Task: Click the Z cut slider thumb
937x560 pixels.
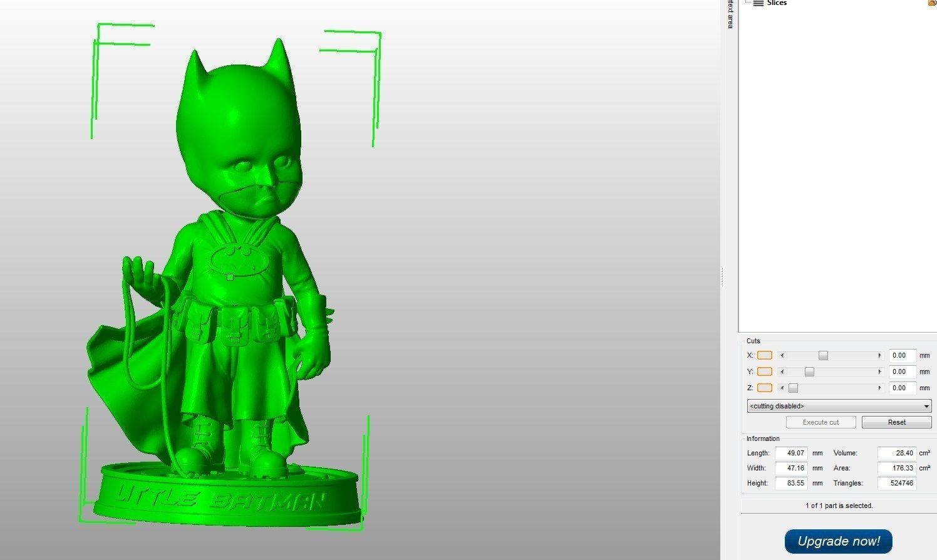Action: click(x=793, y=388)
